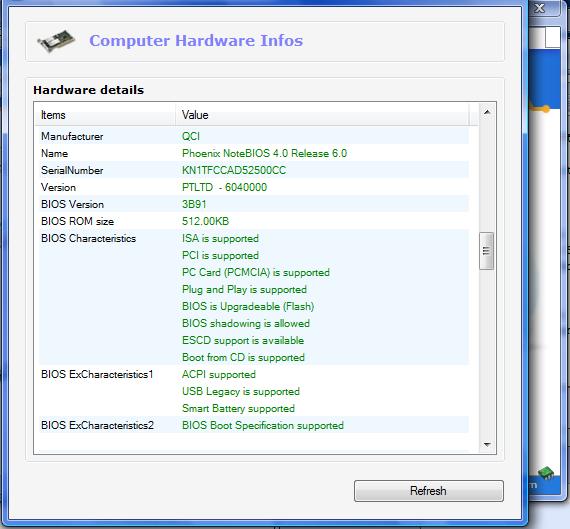Click the vertical scrollbar thumb
This screenshot has width=570, height=529.
pos(486,251)
